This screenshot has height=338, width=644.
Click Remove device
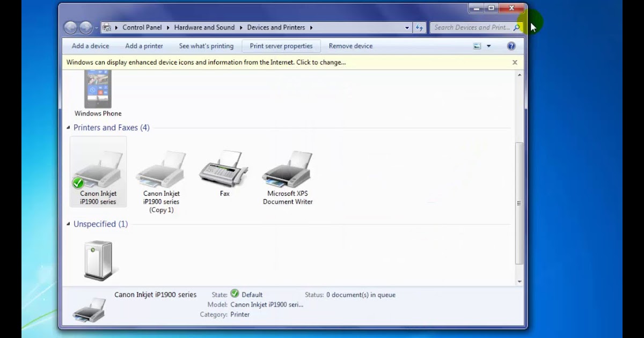(350, 46)
